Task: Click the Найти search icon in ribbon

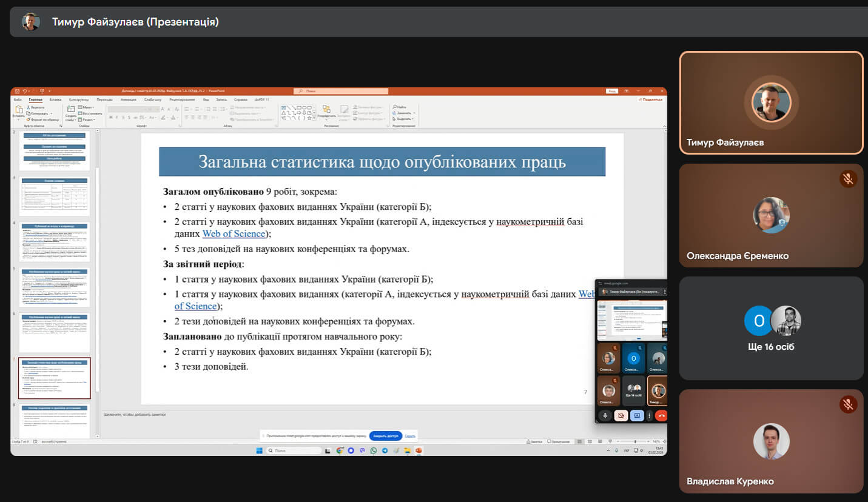Action: point(394,107)
